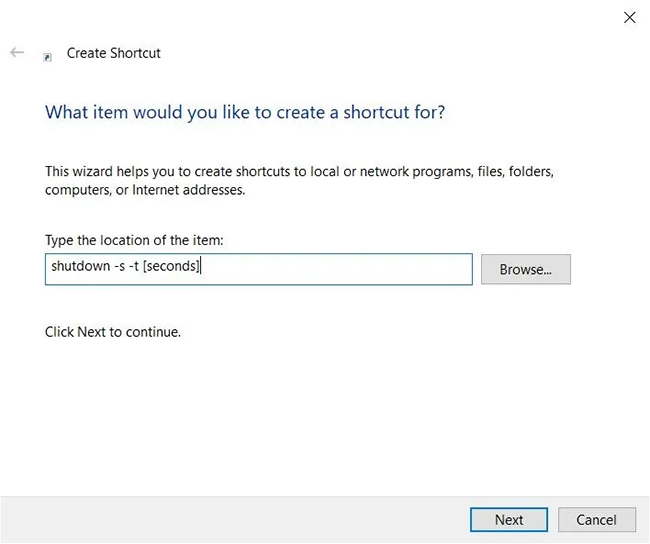Click the blank area below "Click Next to continue"
Image resolution: width=650 pixels, height=544 pixels.
coord(300,420)
